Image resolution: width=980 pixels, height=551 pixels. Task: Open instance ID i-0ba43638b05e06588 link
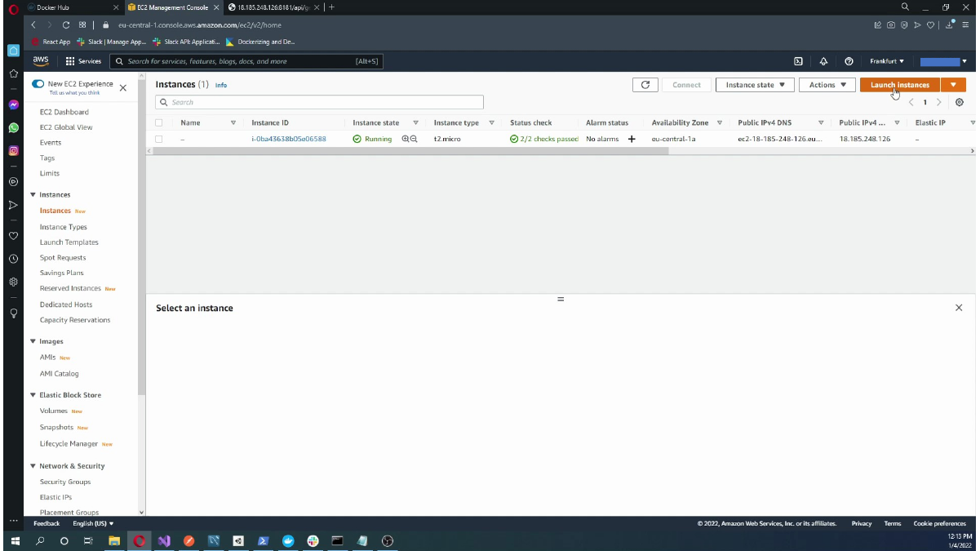point(289,139)
